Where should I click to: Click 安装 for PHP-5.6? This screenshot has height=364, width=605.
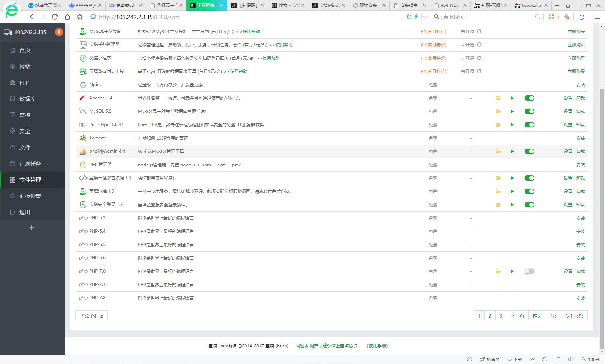pyautogui.click(x=581, y=258)
